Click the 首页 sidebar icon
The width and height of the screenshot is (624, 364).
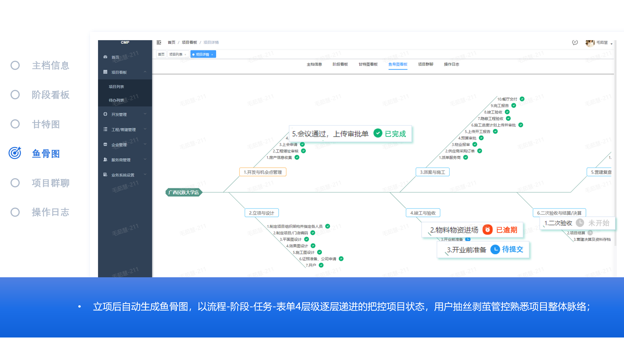click(105, 57)
